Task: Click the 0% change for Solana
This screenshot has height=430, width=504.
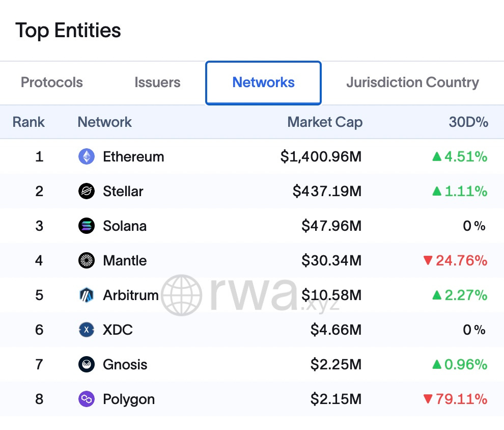Action: 474,226
